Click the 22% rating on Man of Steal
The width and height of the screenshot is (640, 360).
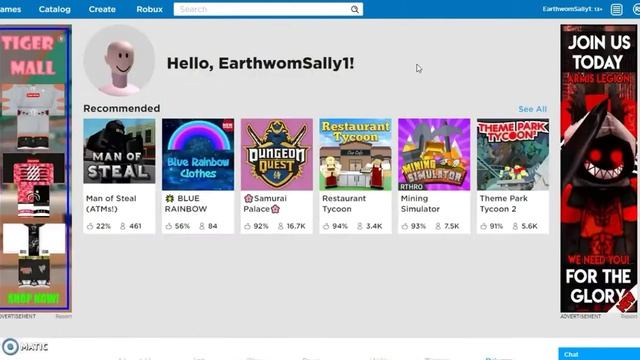click(x=103, y=226)
